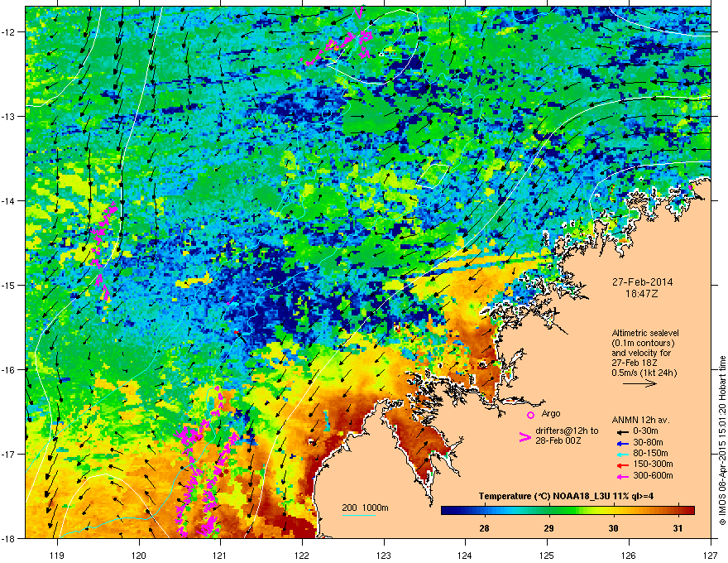Image resolution: width=728 pixels, height=563 pixels.
Task: Click longitude axis label 124
Action: click(465, 555)
